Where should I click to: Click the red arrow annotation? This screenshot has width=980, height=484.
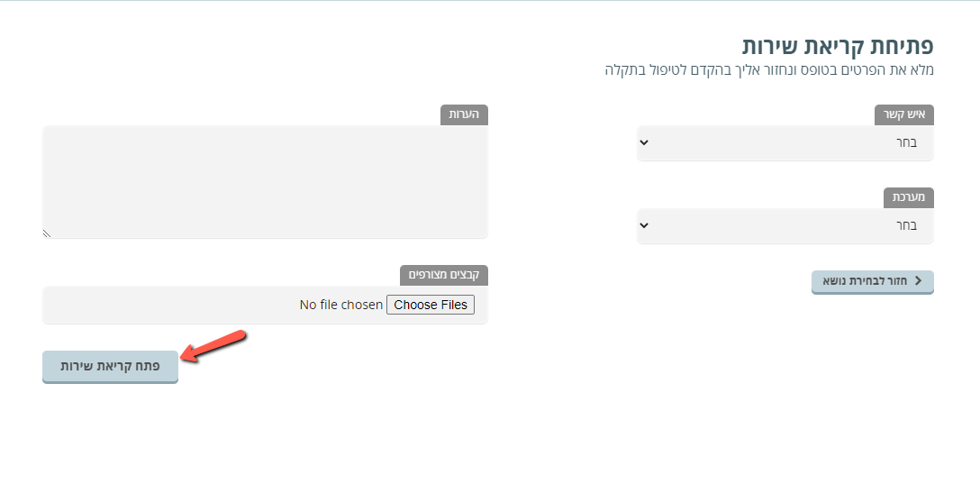point(214,346)
